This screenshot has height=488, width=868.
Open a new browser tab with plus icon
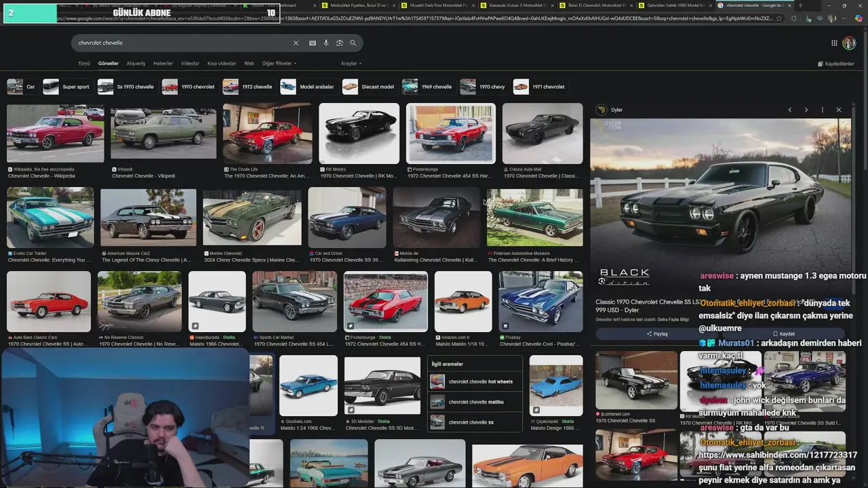click(801, 5)
